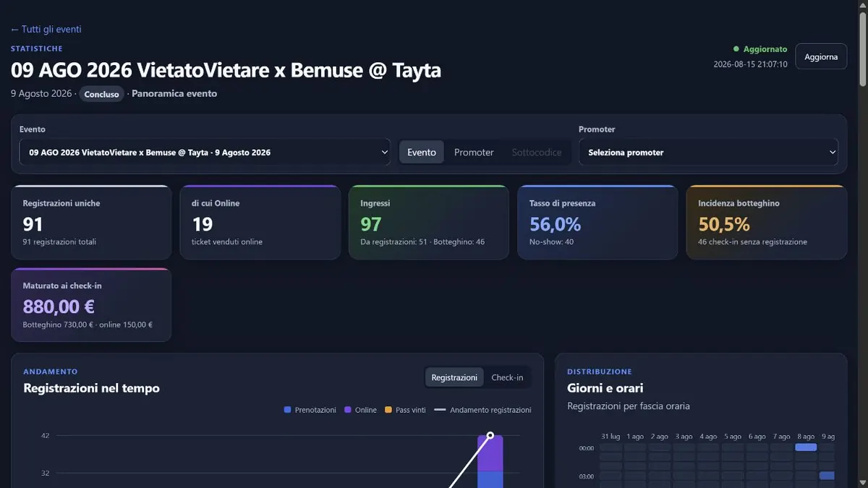Click the 8 ago 00:00 heatmap cell
Image resolution: width=868 pixels, height=488 pixels.
pos(806,448)
